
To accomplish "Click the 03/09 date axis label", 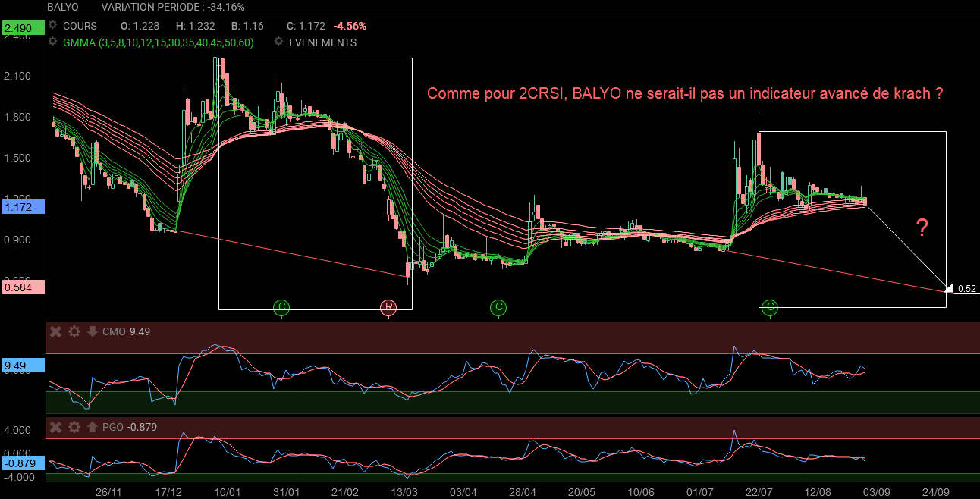I will 876,491.
